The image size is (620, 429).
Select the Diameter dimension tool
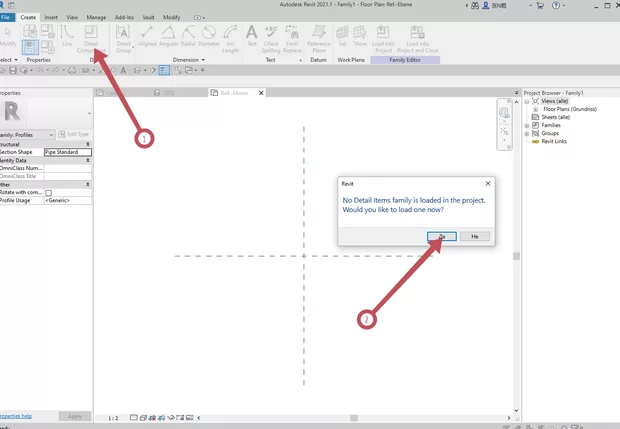[208, 36]
